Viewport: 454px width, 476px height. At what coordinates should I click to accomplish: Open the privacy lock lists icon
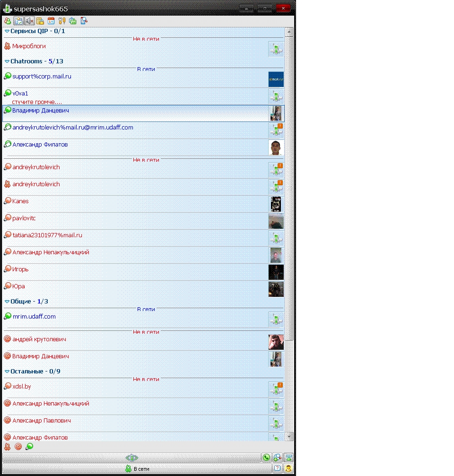coord(40,21)
